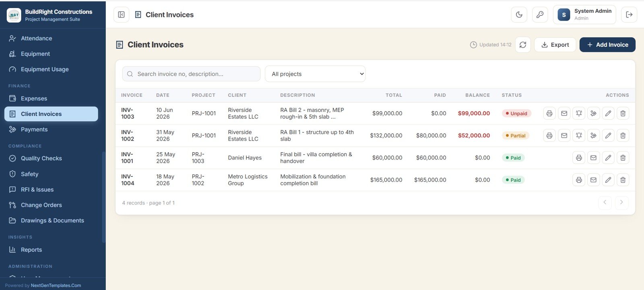Edit invoice INV-1002 with pencil icon

[608, 136]
